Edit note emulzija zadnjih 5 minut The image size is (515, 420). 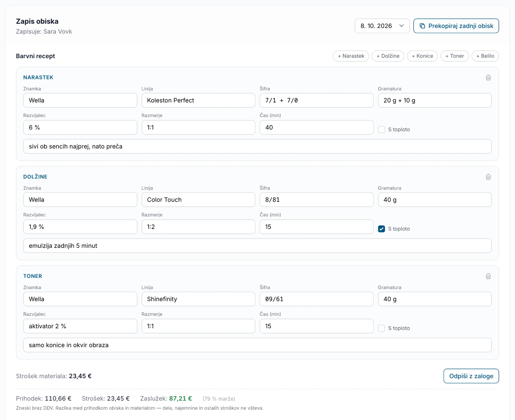click(x=257, y=246)
